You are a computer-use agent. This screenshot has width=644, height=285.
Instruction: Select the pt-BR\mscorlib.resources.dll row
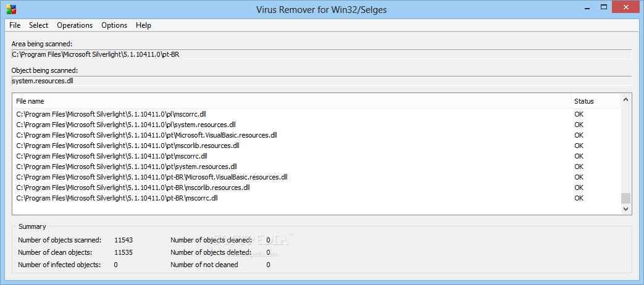(x=316, y=188)
